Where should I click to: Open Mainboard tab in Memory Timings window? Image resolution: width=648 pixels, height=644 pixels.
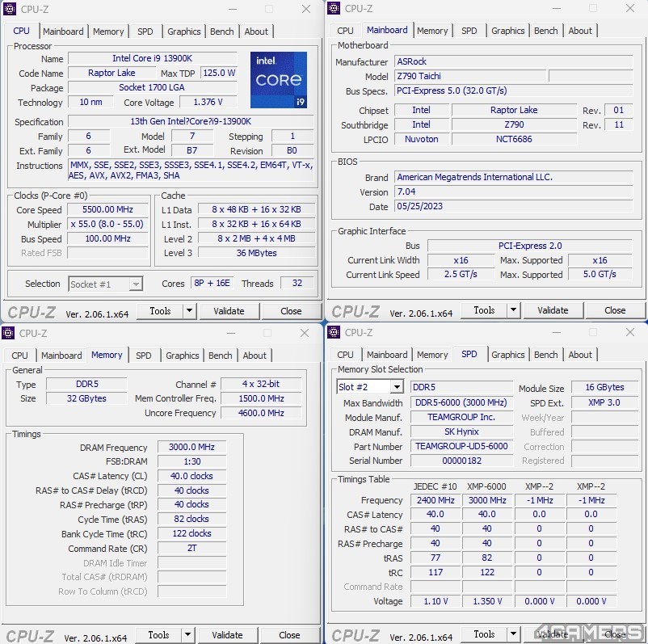click(61, 356)
